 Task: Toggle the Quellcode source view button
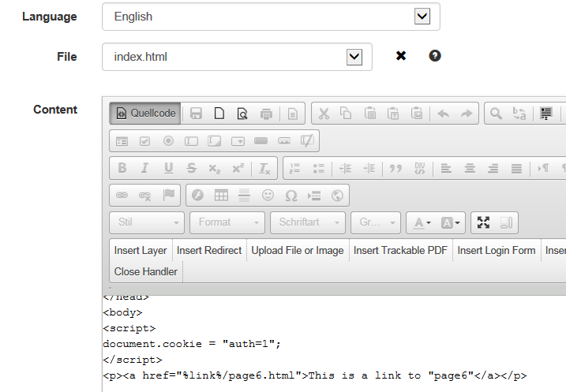coord(145,114)
